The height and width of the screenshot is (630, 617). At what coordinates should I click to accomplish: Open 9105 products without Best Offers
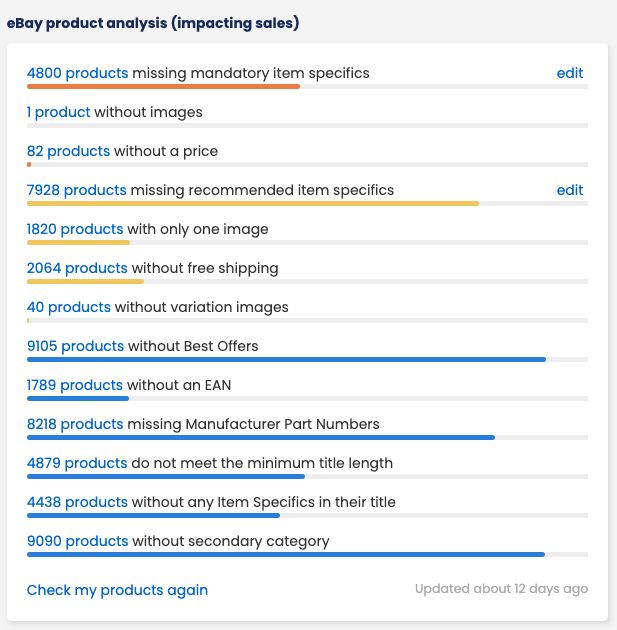point(76,346)
